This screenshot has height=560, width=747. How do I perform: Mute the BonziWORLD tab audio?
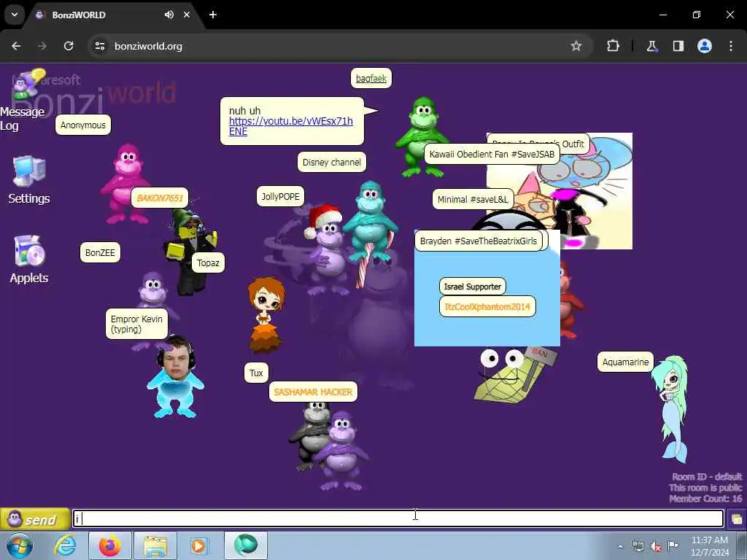point(169,15)
